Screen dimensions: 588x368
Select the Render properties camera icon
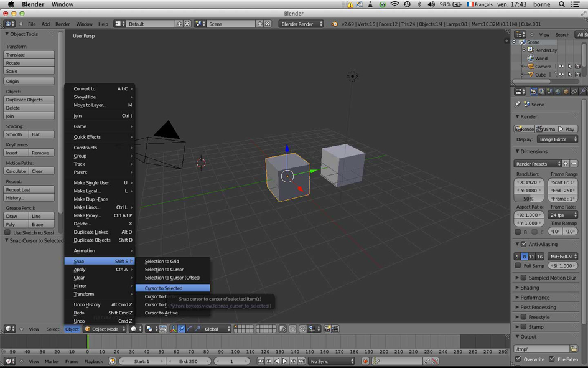coord(534,92)
